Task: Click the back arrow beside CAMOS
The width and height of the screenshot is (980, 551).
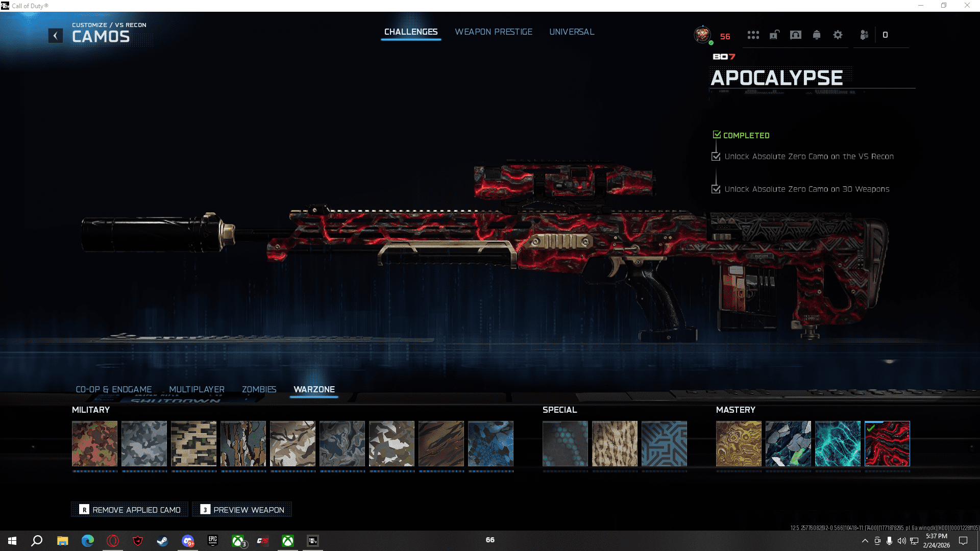Action: coord(56,36)
